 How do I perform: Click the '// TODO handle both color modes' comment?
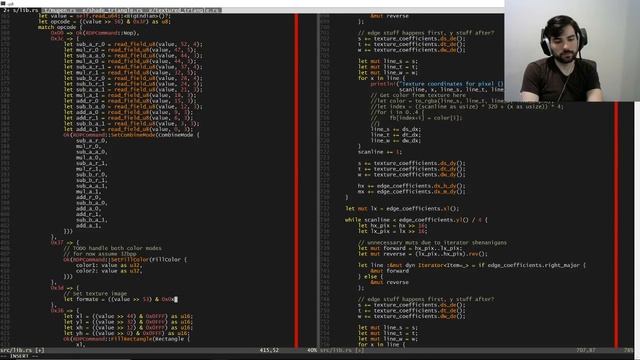tap(112, 248)
